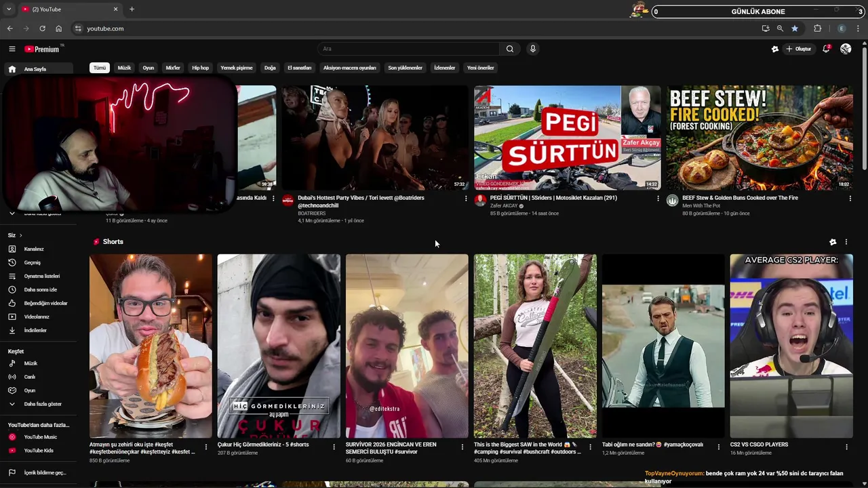Open the tab search dropdown arrow
The width and height of the screenshot is (868, 488).
(x=8, y=9)
